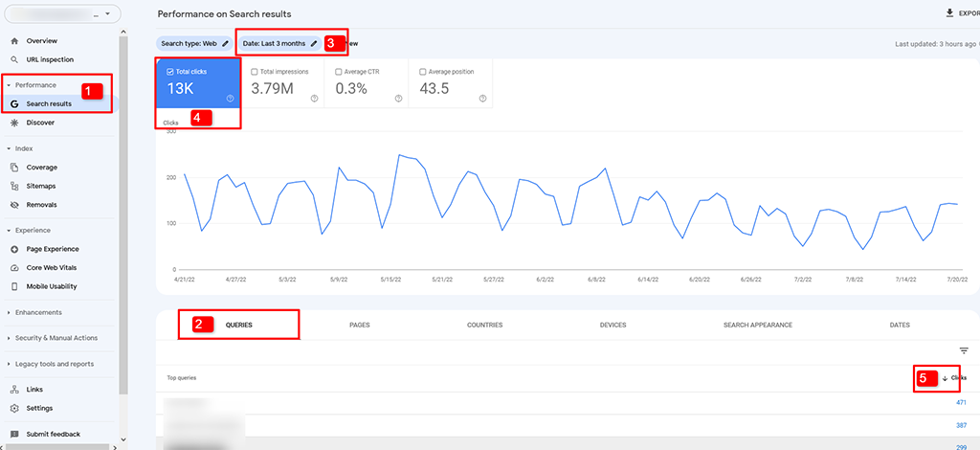Image resolution: width=980 pixels, height=450 pixels.
Task: Click the Export download icon
Action: point(949,13)
